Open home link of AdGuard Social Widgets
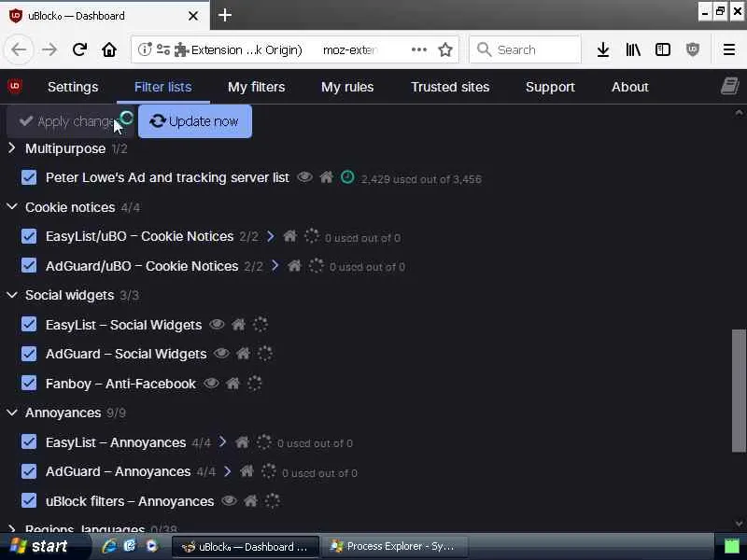This screenshot has height=560, width=747. (243, 354)
